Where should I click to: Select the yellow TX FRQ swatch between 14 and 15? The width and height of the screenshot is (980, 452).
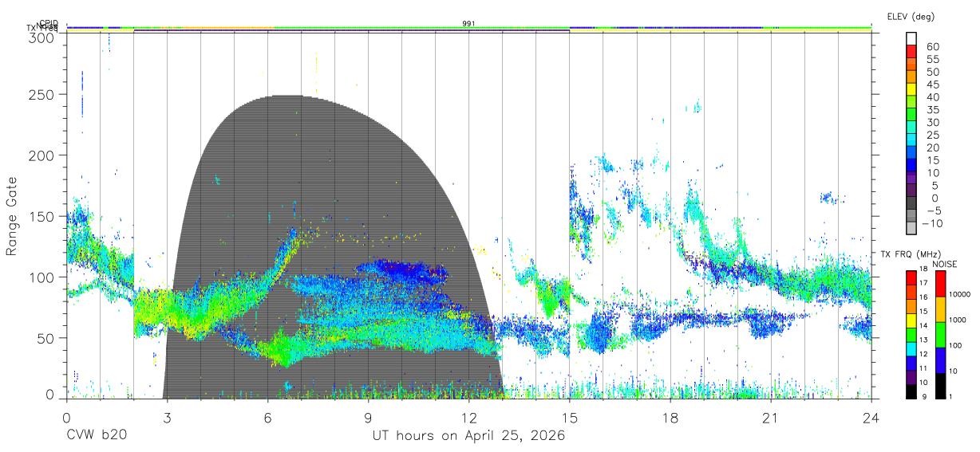click(911, 320)
